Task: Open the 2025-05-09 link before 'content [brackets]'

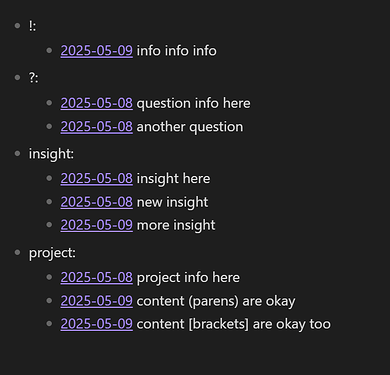Action: (x=97, y=324)
